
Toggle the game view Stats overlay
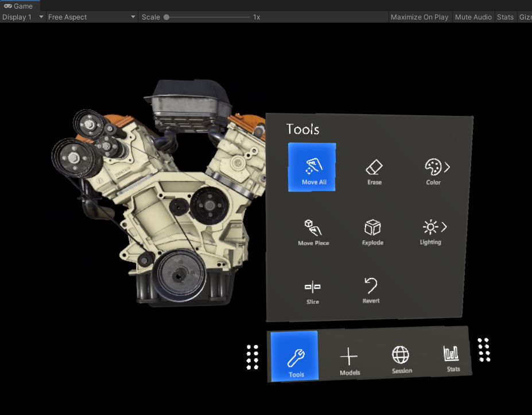coord(505,17)
